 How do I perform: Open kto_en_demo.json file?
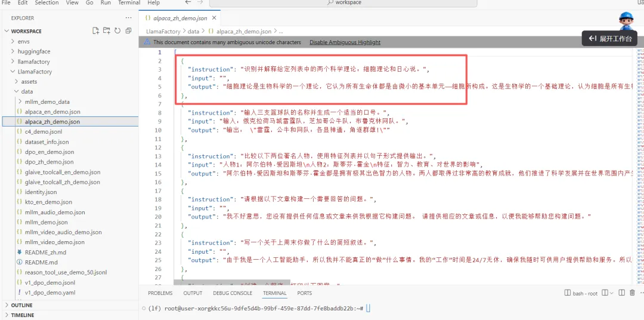(x=48, y=202)
